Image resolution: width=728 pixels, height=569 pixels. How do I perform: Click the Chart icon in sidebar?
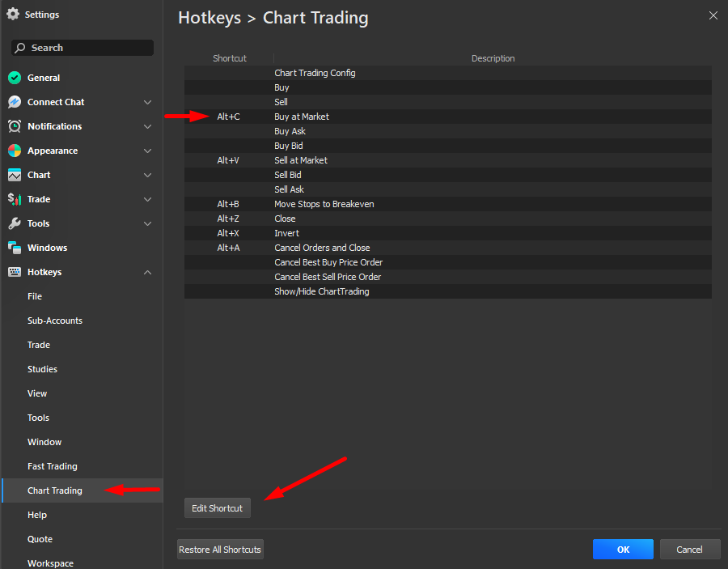coord(14,175)
